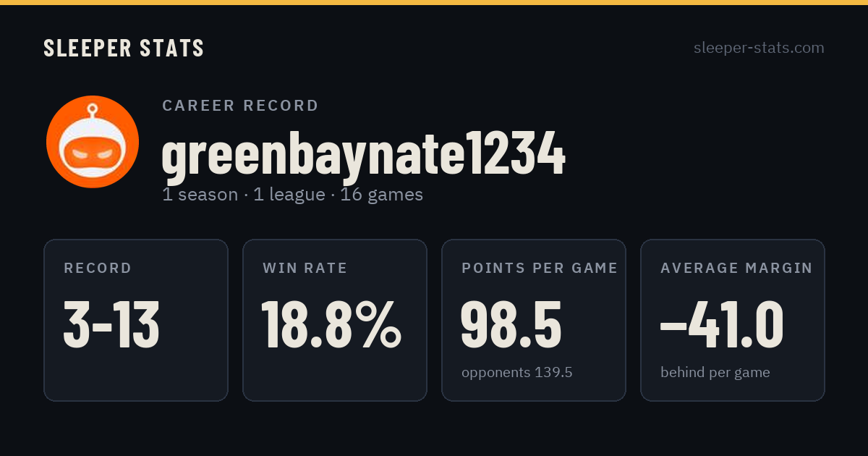Image resolution: width=868 pixels, height=456 pixels.
Task: Click the 18.8% win rate value
Action: [x=331, y=324]
